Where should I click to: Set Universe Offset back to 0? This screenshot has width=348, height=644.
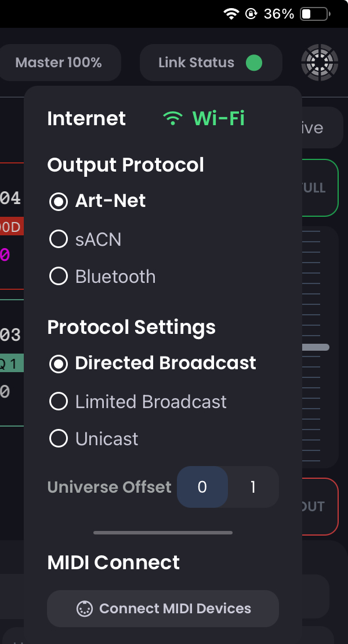(x=202, y=487)
